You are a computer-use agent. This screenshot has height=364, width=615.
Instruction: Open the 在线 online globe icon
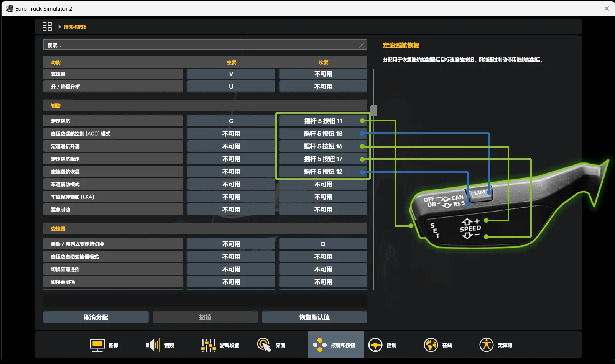[x=431, y=345]
